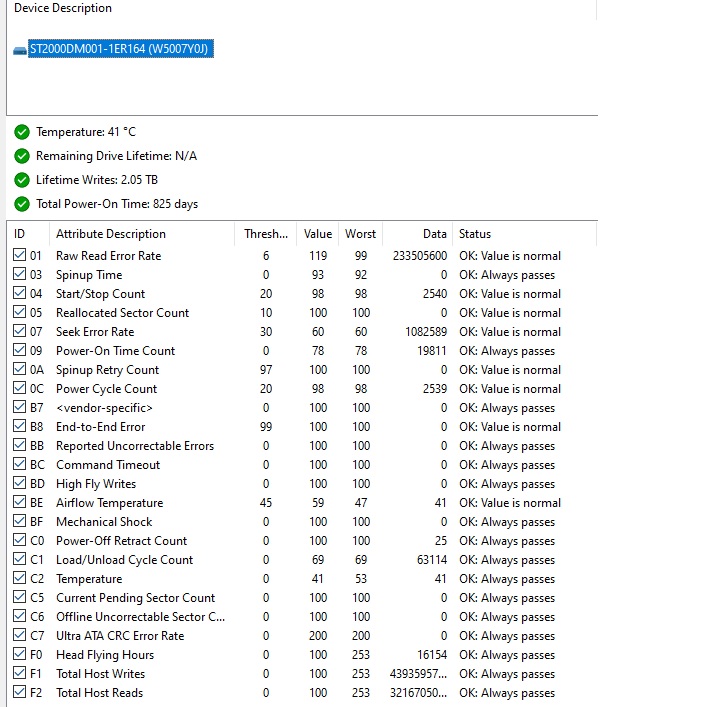Click Airflow Temperature status text
This screenshot has width=715, height=707.
pos(510,503)
